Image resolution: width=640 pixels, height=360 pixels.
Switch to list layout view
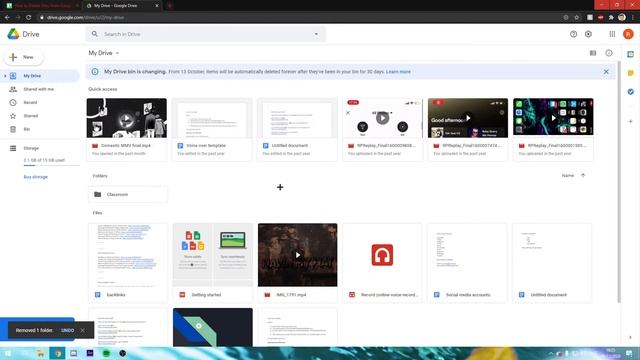coord(593,53)
